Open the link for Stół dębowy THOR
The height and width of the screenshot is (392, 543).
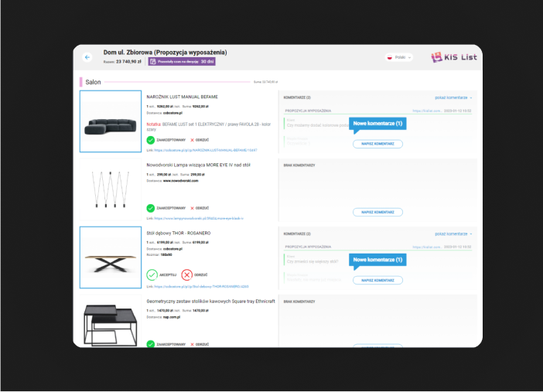click(x=201, y=287)
